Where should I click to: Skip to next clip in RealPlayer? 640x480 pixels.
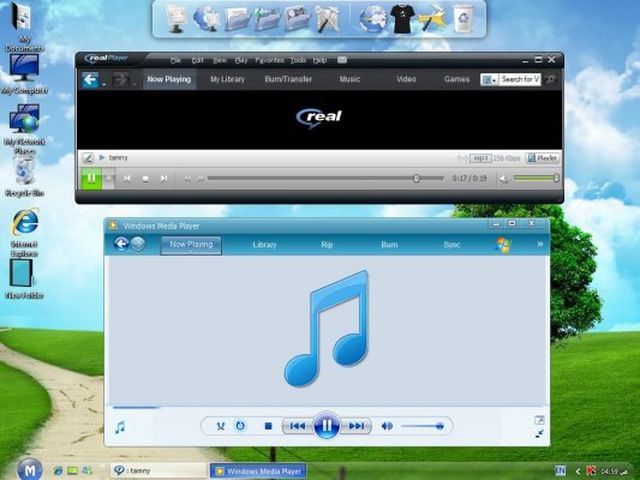pos(164,178)
